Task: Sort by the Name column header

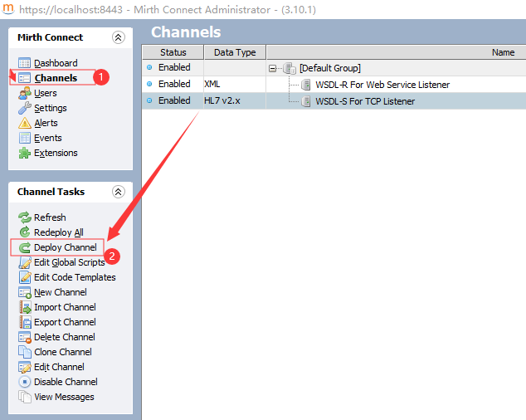Action: coord(397,52)
